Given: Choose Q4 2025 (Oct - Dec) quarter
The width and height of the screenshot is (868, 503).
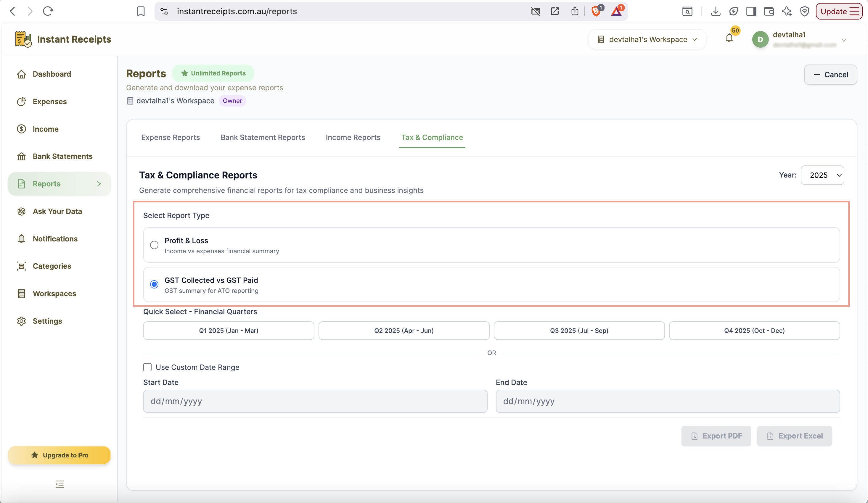Looking at the screenshot, I should (754, 331).
